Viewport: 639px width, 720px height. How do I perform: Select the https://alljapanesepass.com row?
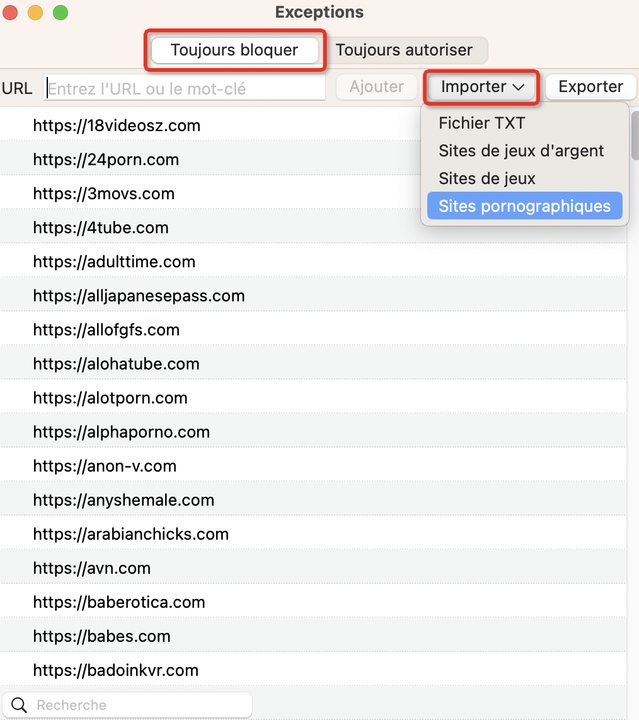314,295
